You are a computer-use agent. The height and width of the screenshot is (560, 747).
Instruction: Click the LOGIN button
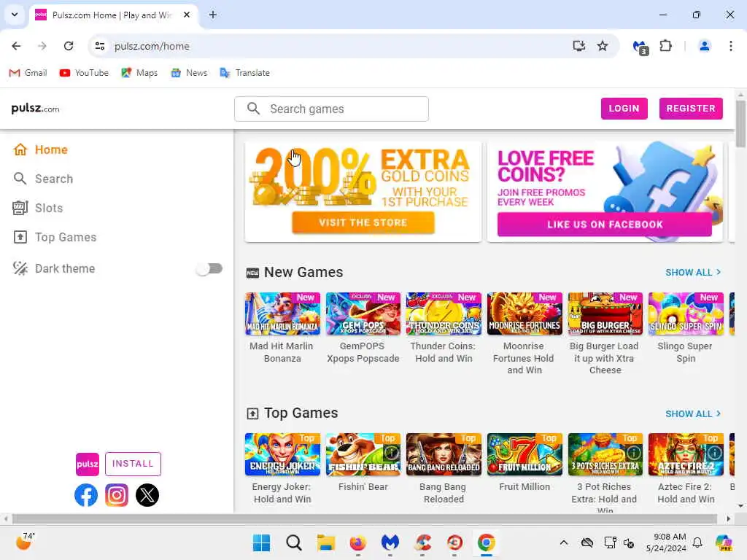point(624,109)
